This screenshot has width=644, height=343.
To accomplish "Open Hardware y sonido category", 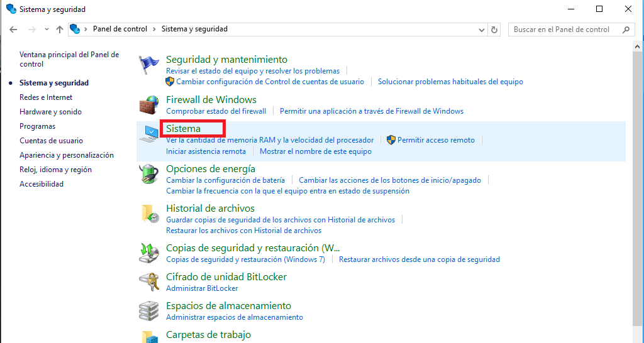I will (x=50, y=112).
